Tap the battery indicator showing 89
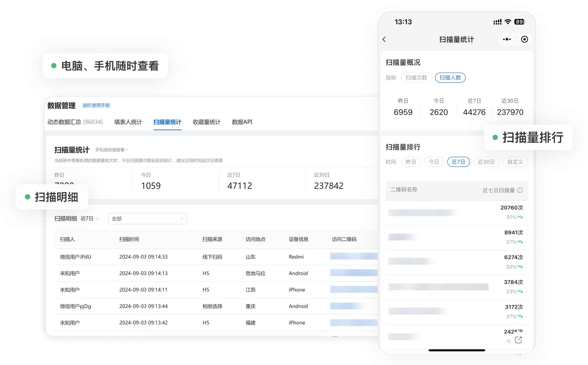The image size is (588, 365). [x=519, y=22]
